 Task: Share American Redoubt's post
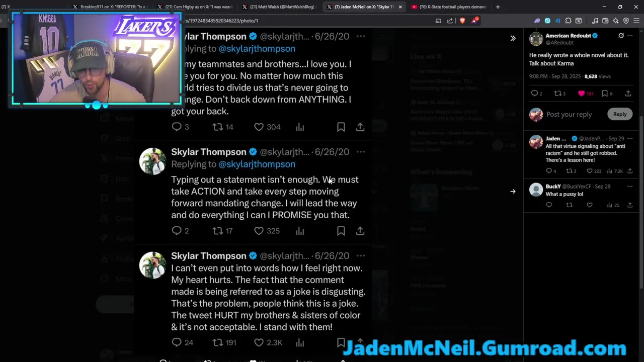tap(628, 94)
